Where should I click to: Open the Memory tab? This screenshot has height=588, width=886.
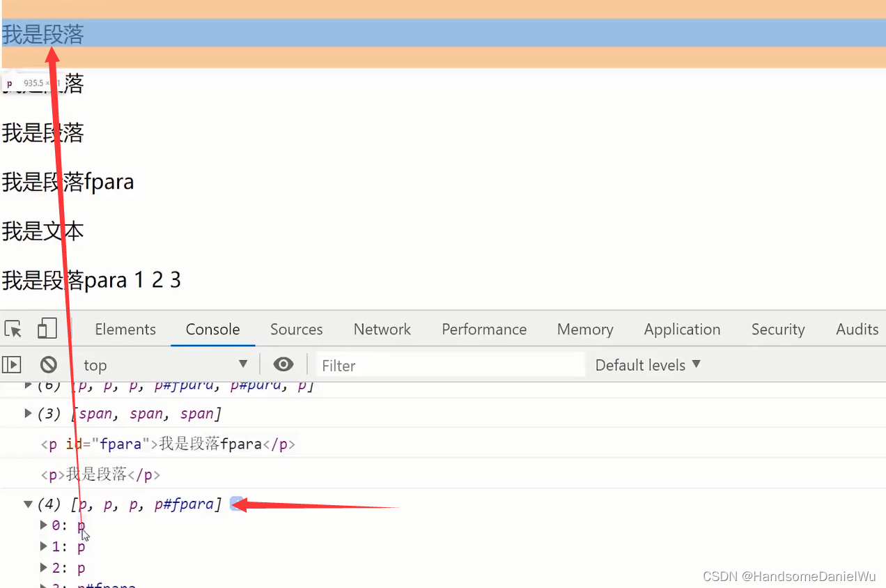[x=585, y=330]
